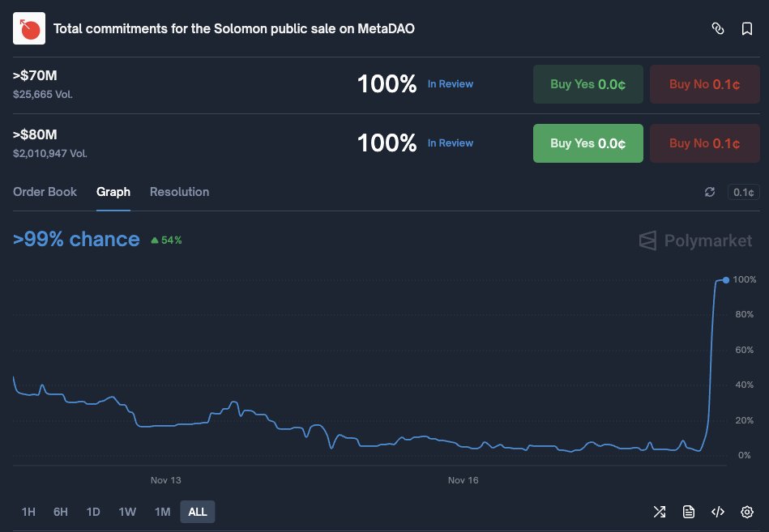
Task: Click Buy Yes for >$80M outcome
Action: pos(588,143)
